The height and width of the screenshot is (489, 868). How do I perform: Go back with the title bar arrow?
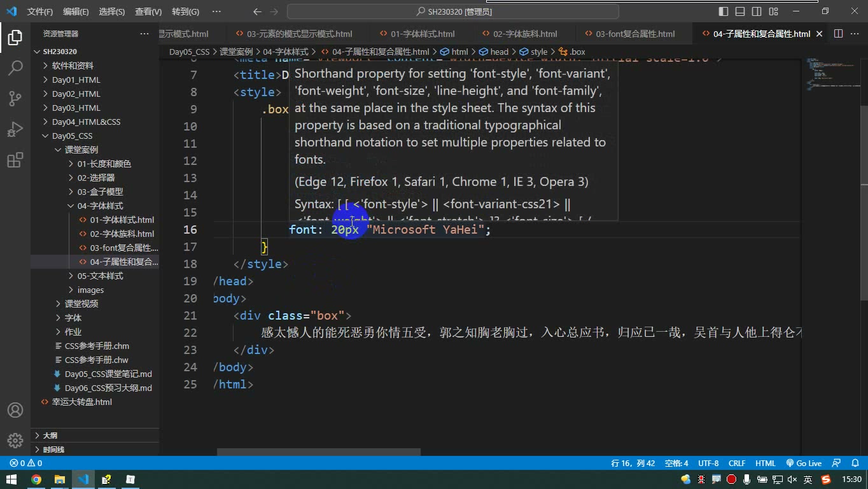[x=257, y=11]
